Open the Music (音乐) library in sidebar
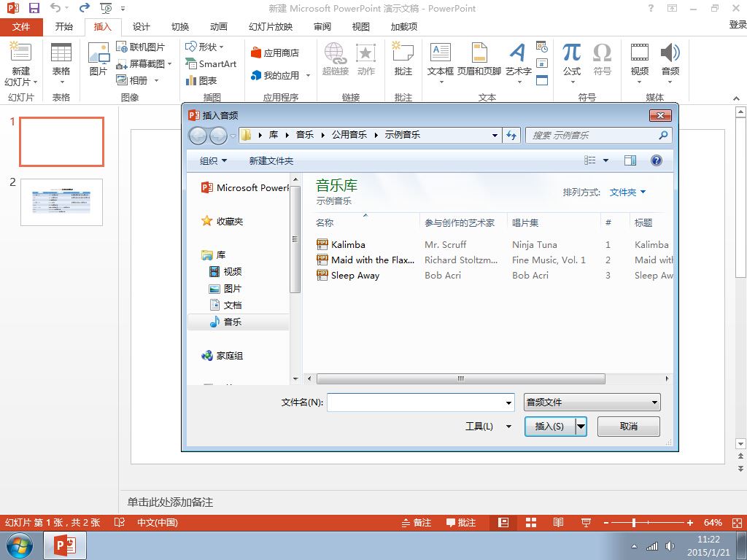Screen dimensions: 747x560 [233, 322]
